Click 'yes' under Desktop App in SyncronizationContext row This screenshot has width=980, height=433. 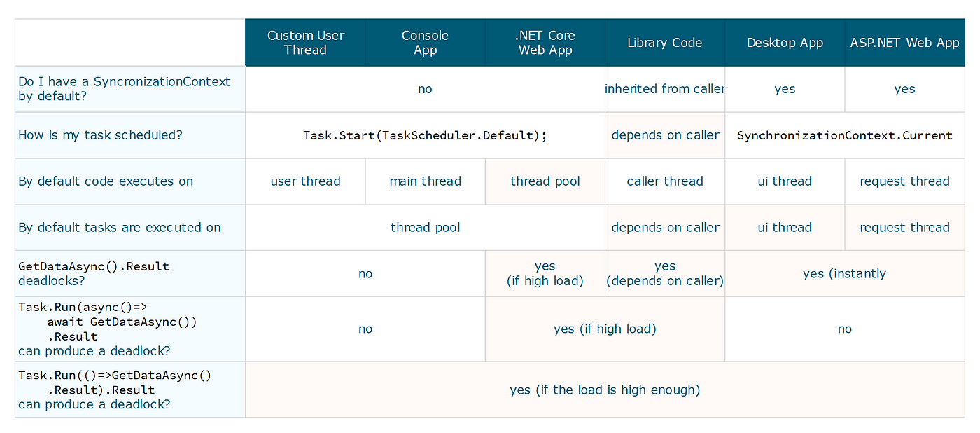pyautogui.click(x=785, y=89)
